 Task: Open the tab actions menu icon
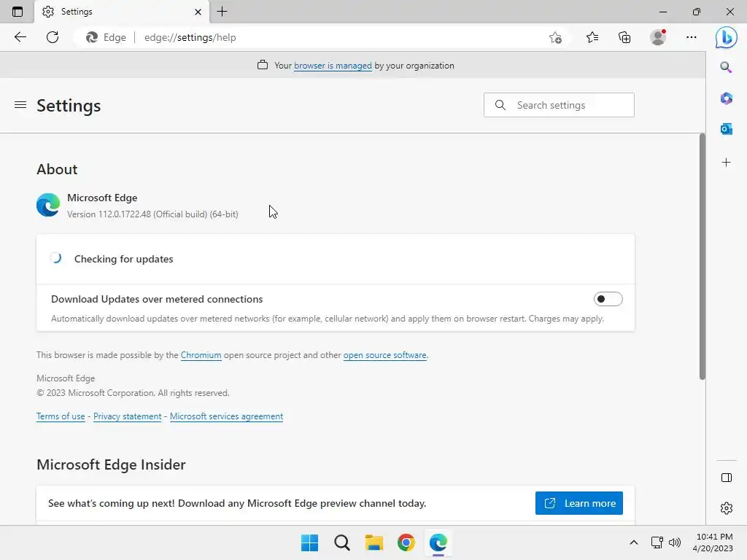click(18, 12)
